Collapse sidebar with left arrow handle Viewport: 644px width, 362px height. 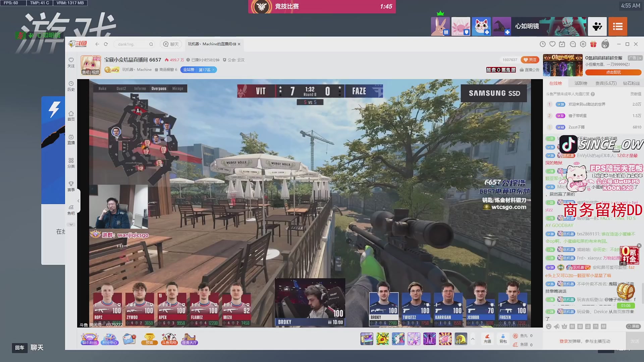coord(78,201)
